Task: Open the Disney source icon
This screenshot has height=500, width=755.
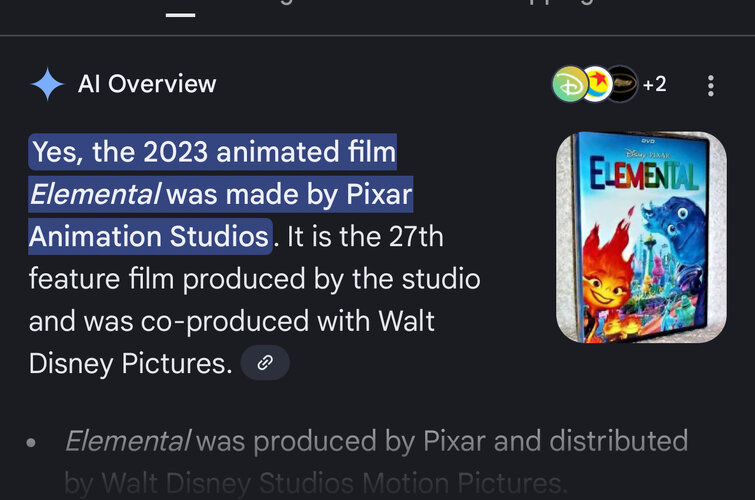Action: [569, 85]
